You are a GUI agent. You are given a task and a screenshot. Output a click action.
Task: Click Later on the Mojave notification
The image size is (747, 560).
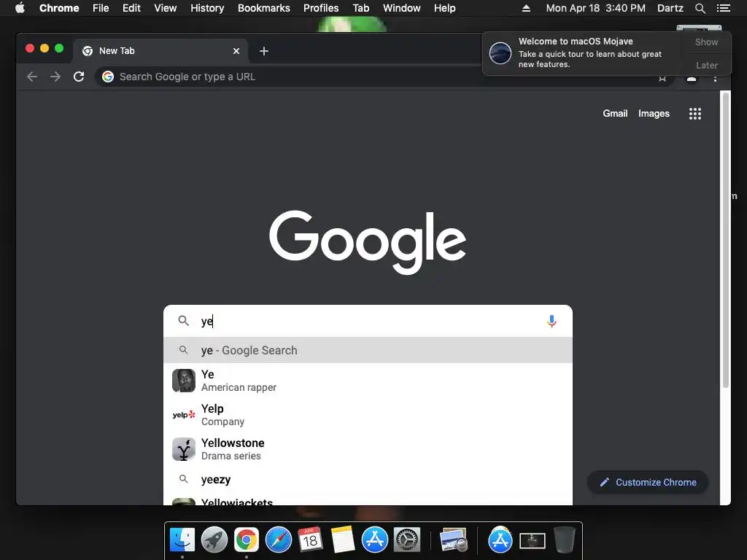[706, 65]
